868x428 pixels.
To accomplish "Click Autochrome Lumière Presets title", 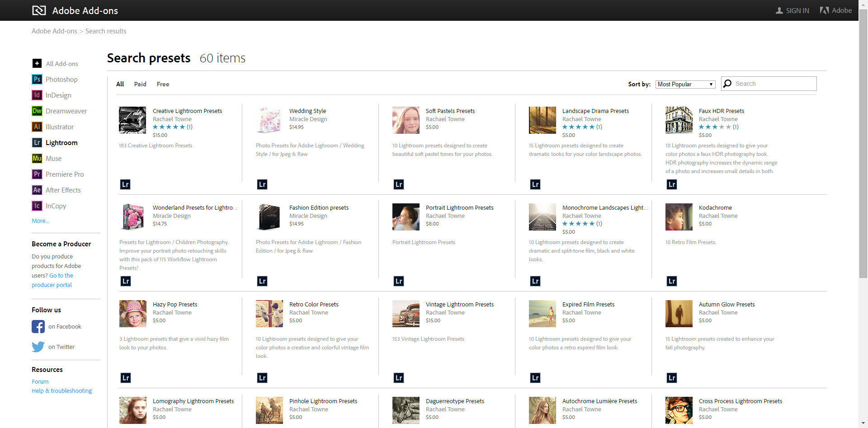I will (599, 401).
